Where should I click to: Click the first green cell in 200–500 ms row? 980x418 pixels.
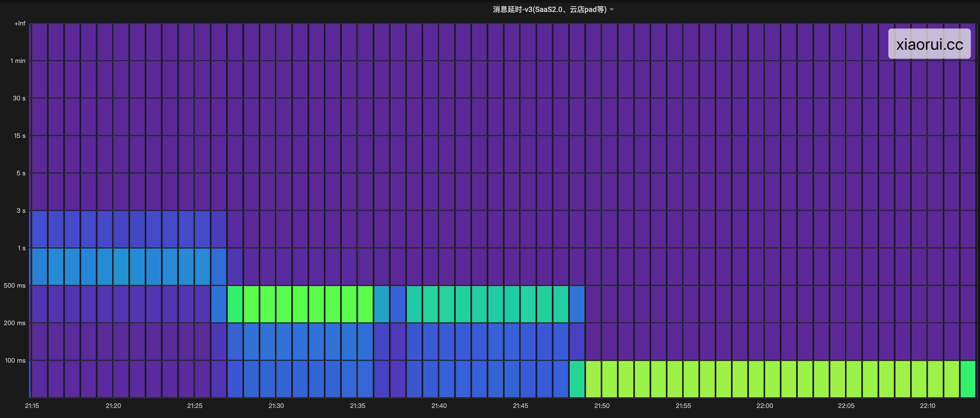coord(235,304)
